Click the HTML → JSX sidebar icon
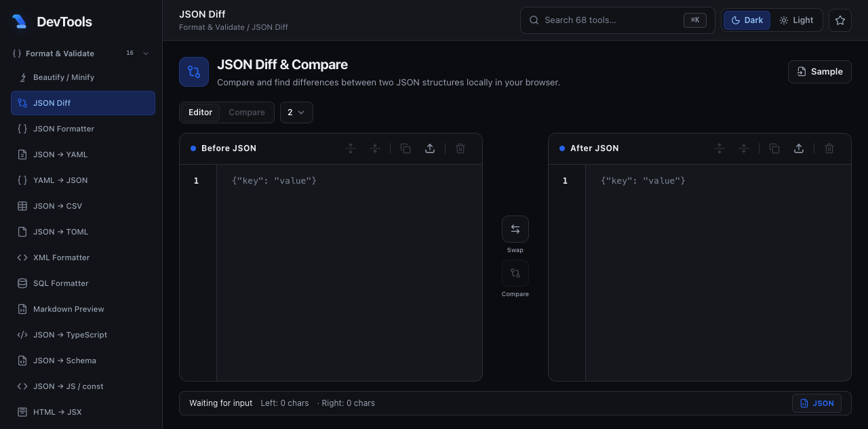868x429 pixels. tap(22, 412)
